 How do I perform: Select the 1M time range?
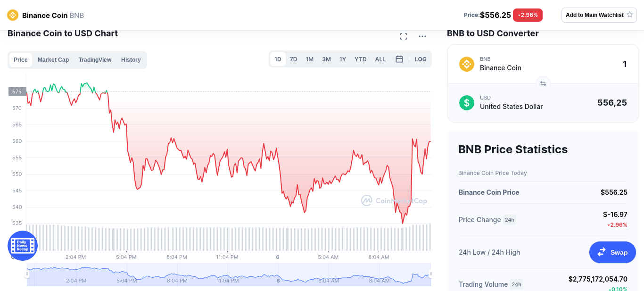[x=310, y=59]
